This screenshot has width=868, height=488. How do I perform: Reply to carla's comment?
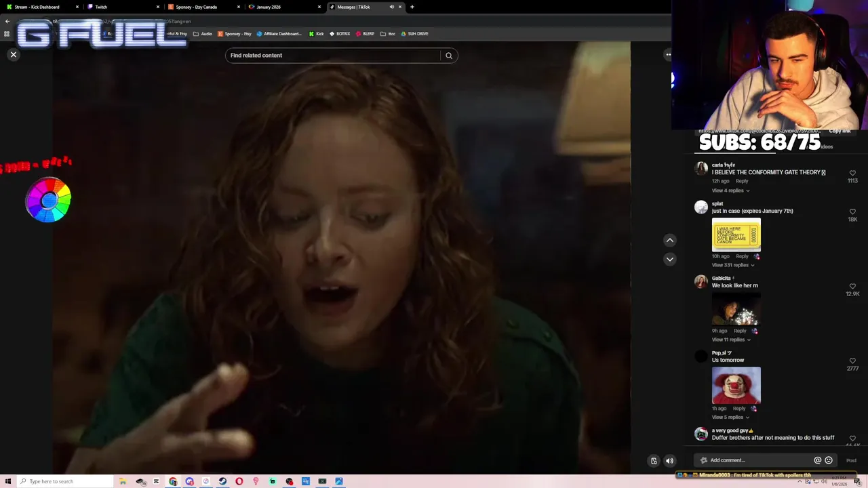(x=742, y=181)
